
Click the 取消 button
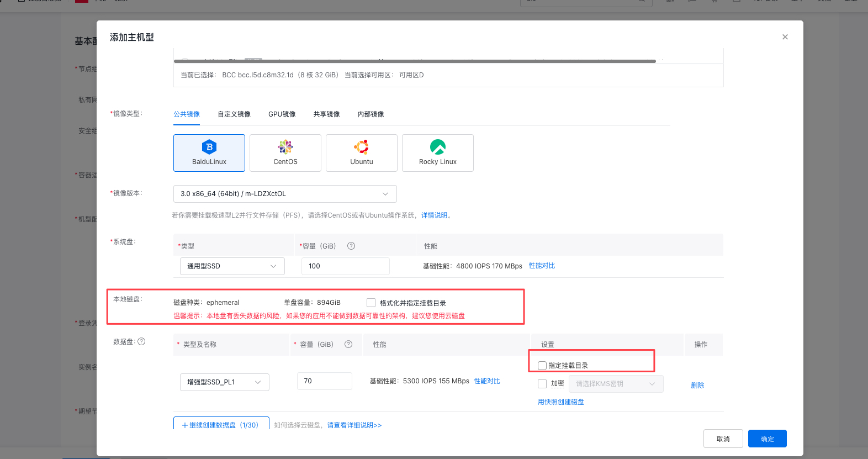[x=723, y=439]
